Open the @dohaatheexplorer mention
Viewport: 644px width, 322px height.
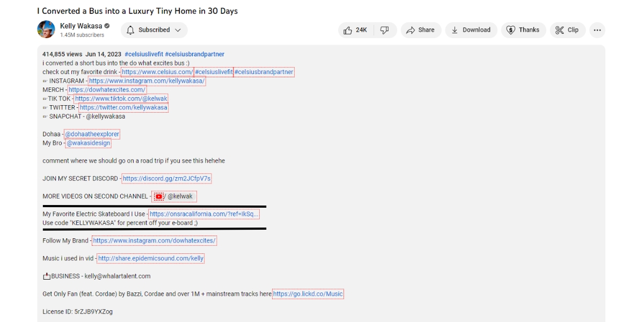tap(92, 134)
